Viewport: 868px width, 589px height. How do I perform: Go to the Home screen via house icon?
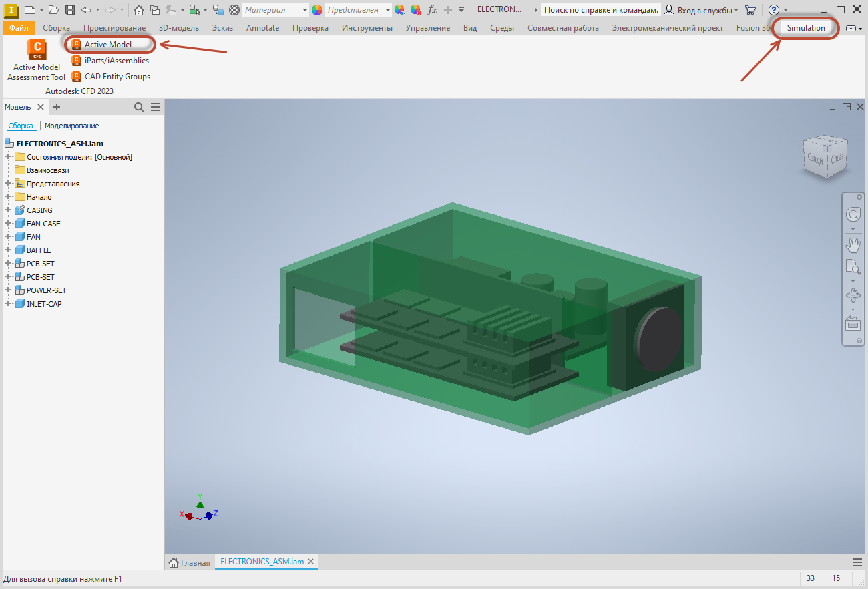(139, 10)
